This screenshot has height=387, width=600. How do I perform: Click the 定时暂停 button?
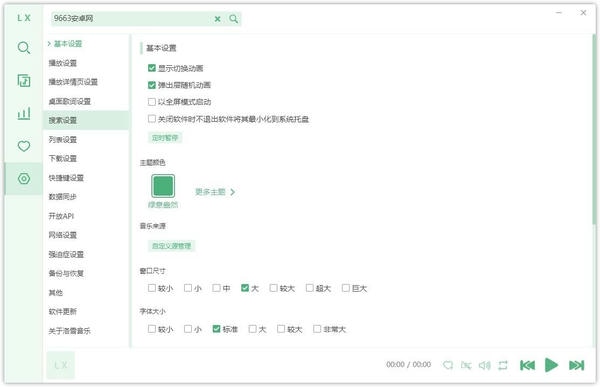[165, 137]
